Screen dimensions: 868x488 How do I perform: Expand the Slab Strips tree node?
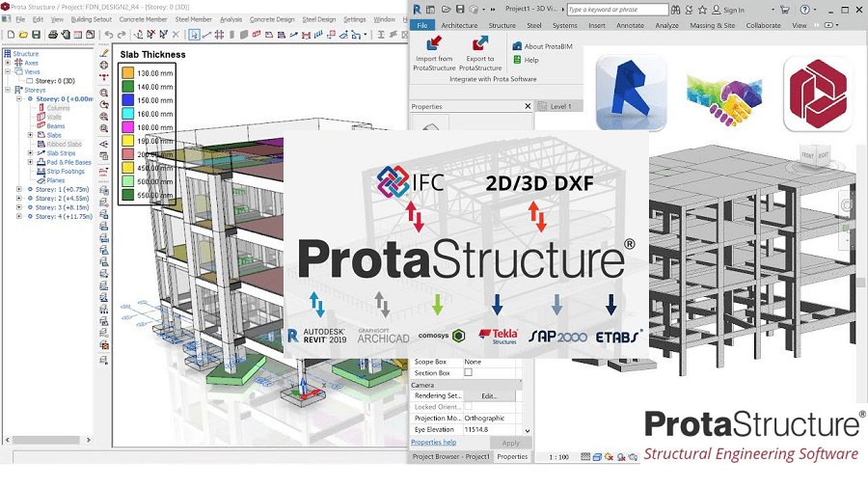tap(30, 152)
